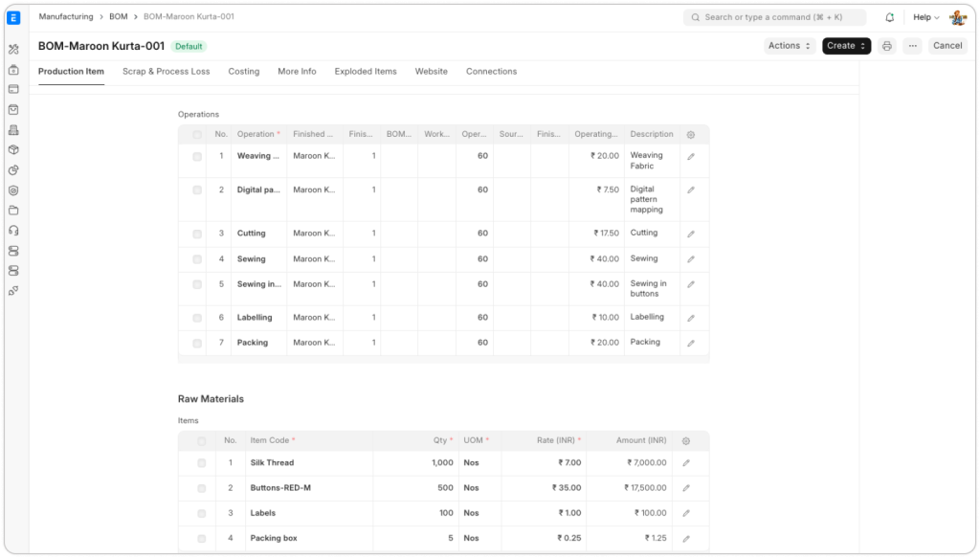This screenshot has width=980, height=558.
Task: Click the search or command input field
Action: (775, 17)
